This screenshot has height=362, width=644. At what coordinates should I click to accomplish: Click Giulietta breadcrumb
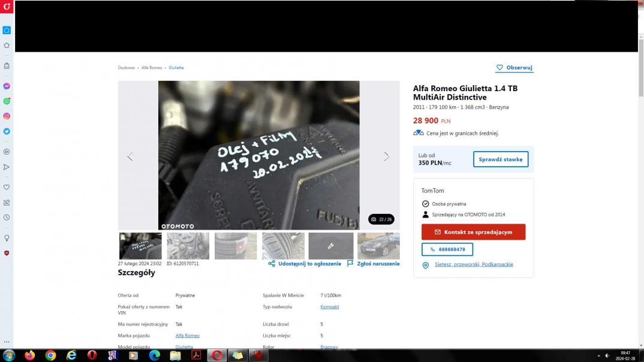tap(176, 68)
